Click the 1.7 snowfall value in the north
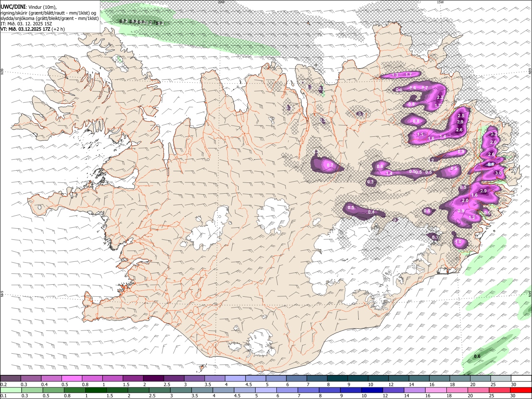 coord(409,74)
